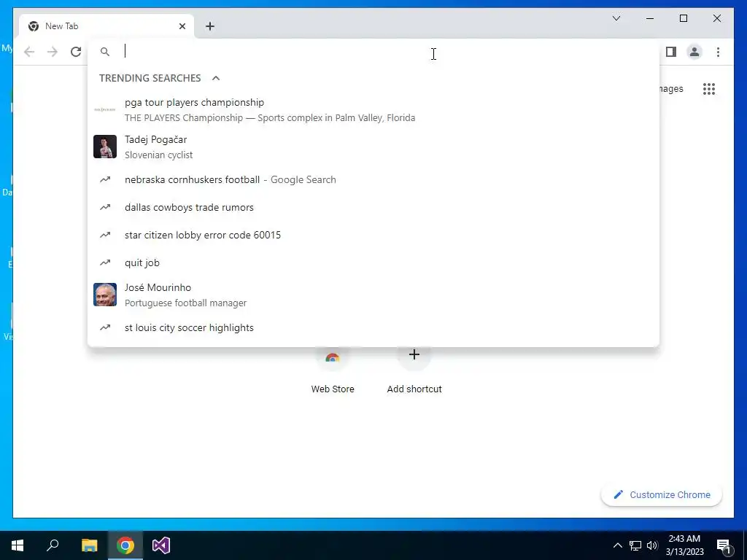
Task: Open Visual Studio from taskbar
Action: point(161,545)
